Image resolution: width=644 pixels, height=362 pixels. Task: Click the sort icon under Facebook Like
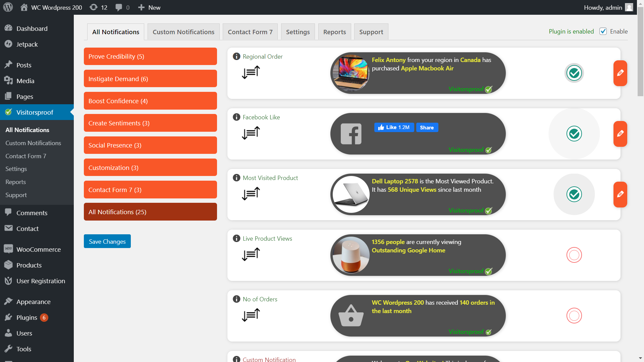(251, 133)
